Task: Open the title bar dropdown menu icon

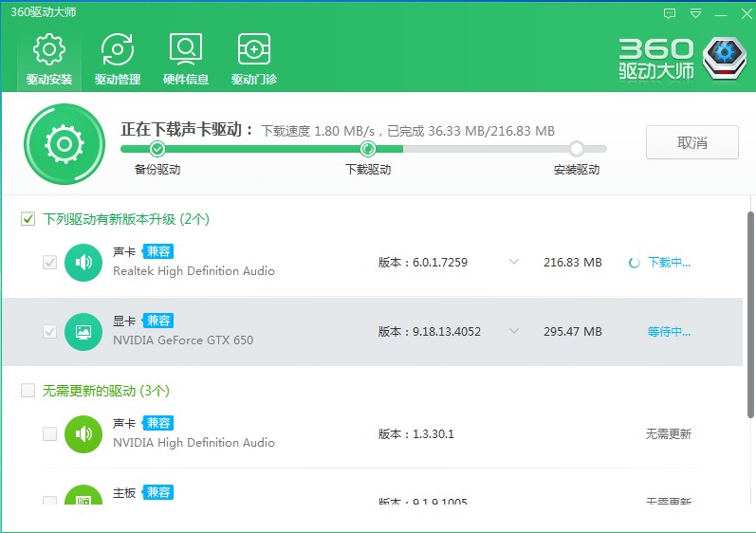Action: 695,13
